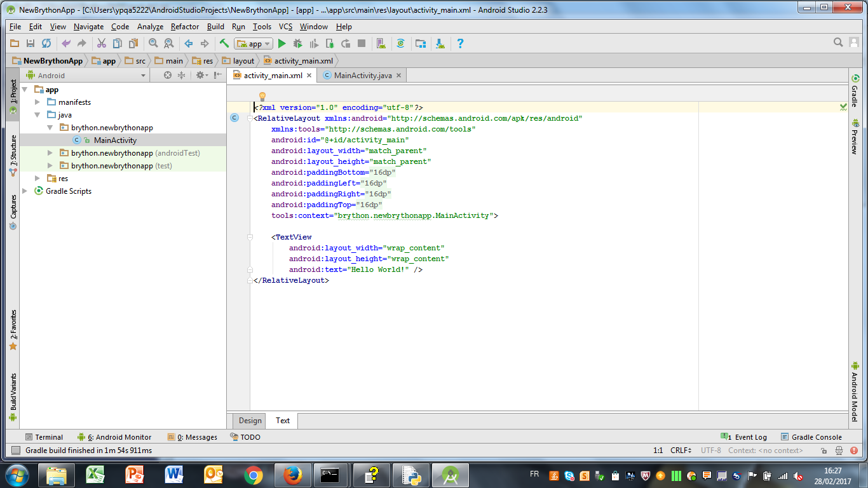Click the lightbulb intention icon in editor
Image resolution: width=868 pixels, height=488 pixels.
tap(262, 97)
